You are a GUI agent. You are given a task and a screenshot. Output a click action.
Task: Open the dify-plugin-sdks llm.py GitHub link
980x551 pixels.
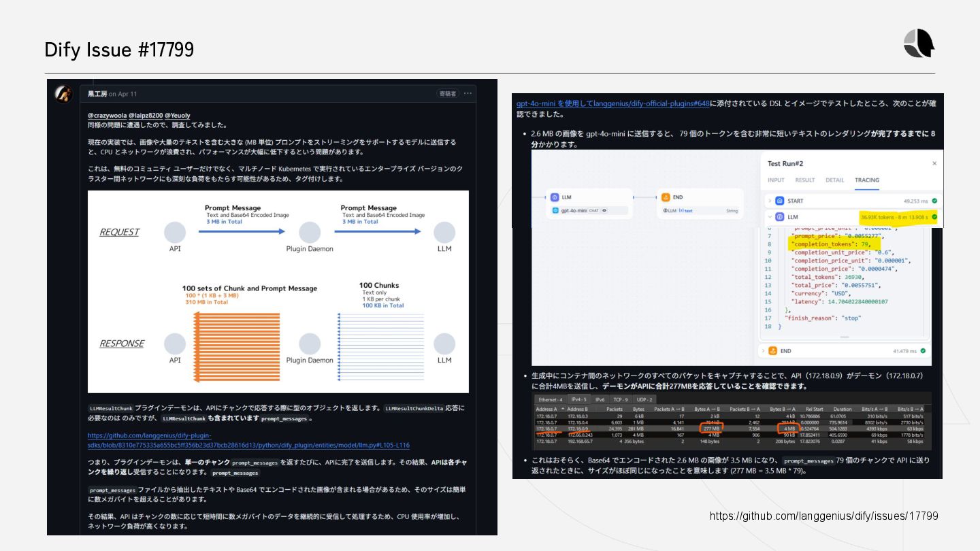pos(248,440)
